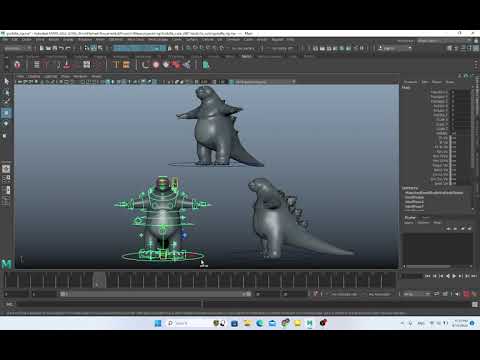Click the white diamond shelf icon
Screen dimensions: 480x360
pos(166,65)
